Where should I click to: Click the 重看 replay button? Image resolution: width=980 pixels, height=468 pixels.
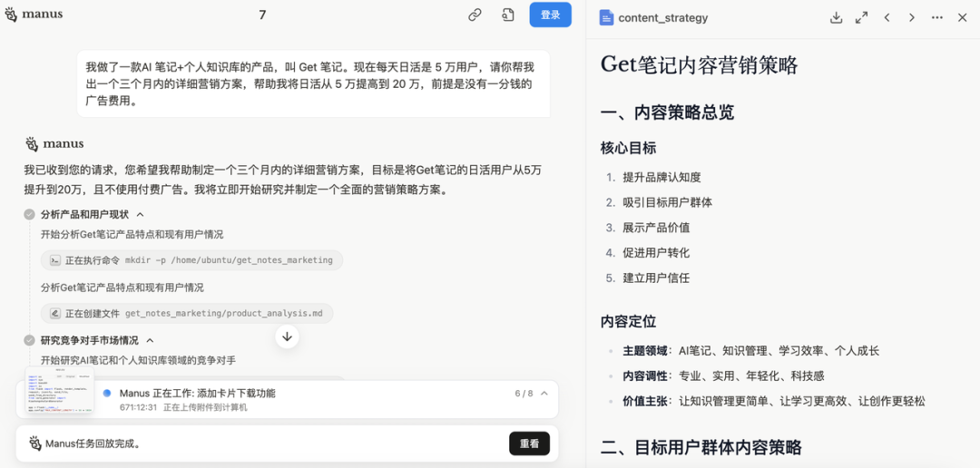tap(529, 444)
